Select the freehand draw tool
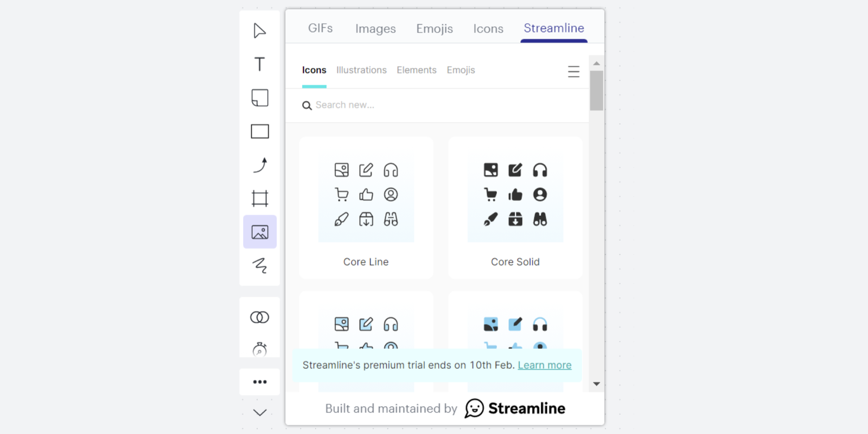The image size is (868, 434). pyautogui.click(x=260, y=265)
